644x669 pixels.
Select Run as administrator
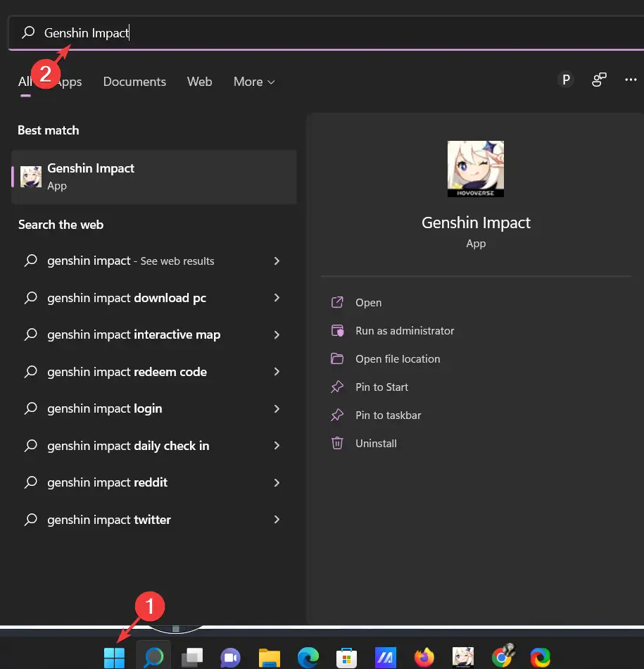pyautogui.click(x=405, y=331)
